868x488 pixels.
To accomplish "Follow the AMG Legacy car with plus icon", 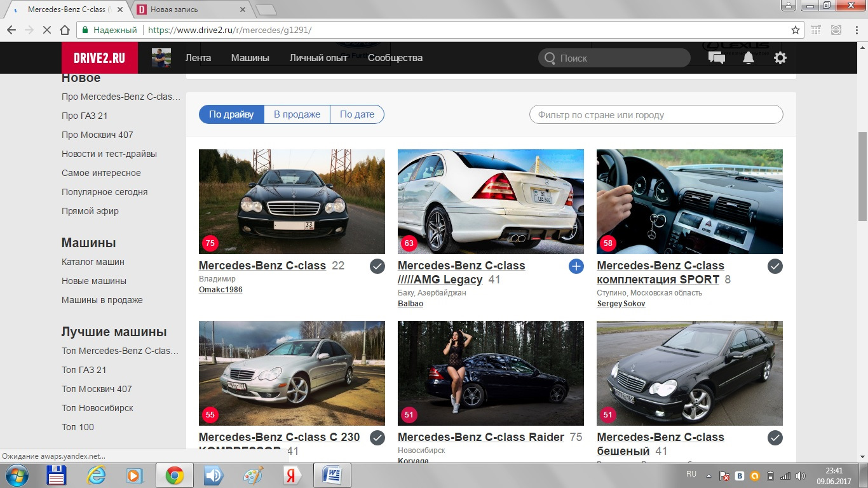I will 576,266.
